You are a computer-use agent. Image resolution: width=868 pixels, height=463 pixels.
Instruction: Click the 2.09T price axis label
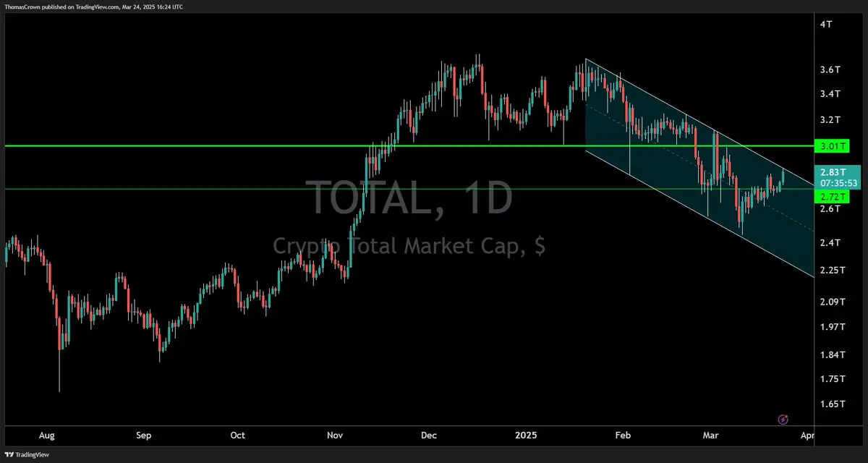click(832, 302)
